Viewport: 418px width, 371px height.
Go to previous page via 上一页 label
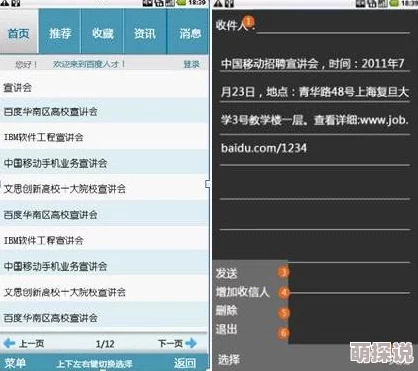point(31,343)
